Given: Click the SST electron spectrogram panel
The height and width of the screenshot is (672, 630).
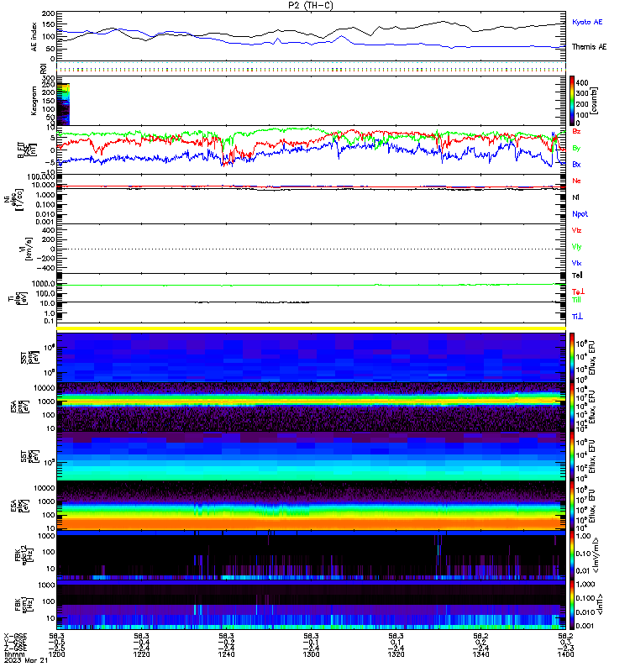Looking at the screenshot, I should (311, 456).
